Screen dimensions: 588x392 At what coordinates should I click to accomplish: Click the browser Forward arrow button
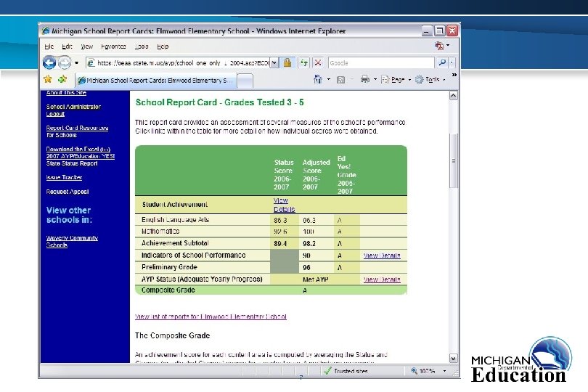pos(65,62)
